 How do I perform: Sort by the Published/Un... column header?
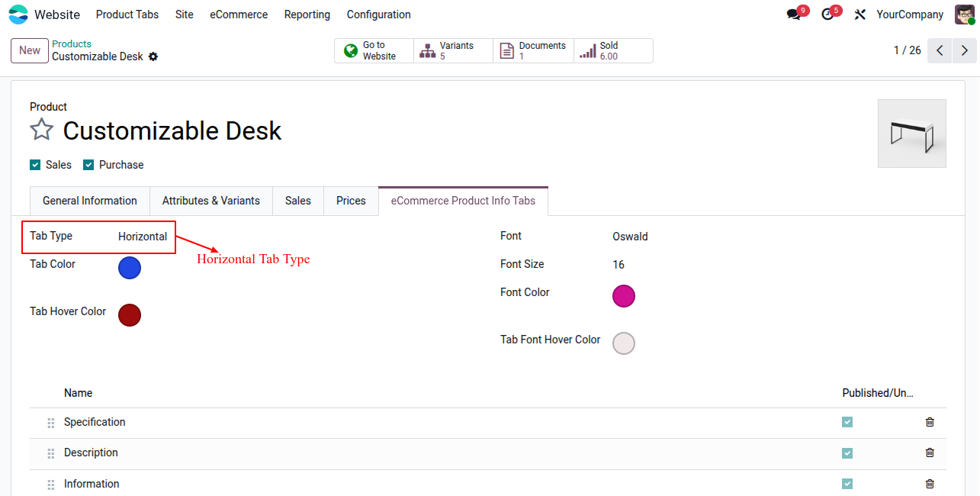point(878,393)
